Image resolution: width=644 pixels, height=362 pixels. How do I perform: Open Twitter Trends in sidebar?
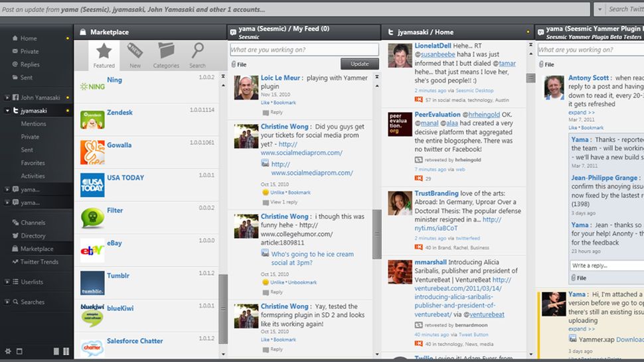click(39, 262)
